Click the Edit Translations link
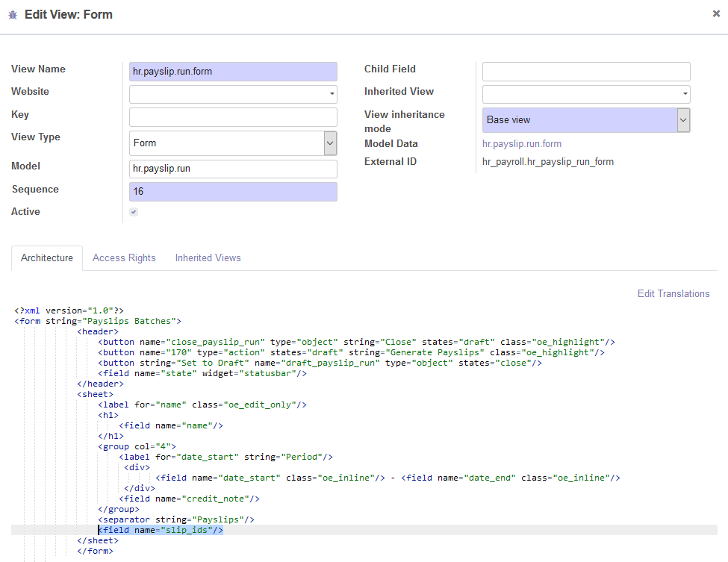The width and height of the screenshot is (728, 562). coord(673,294)
